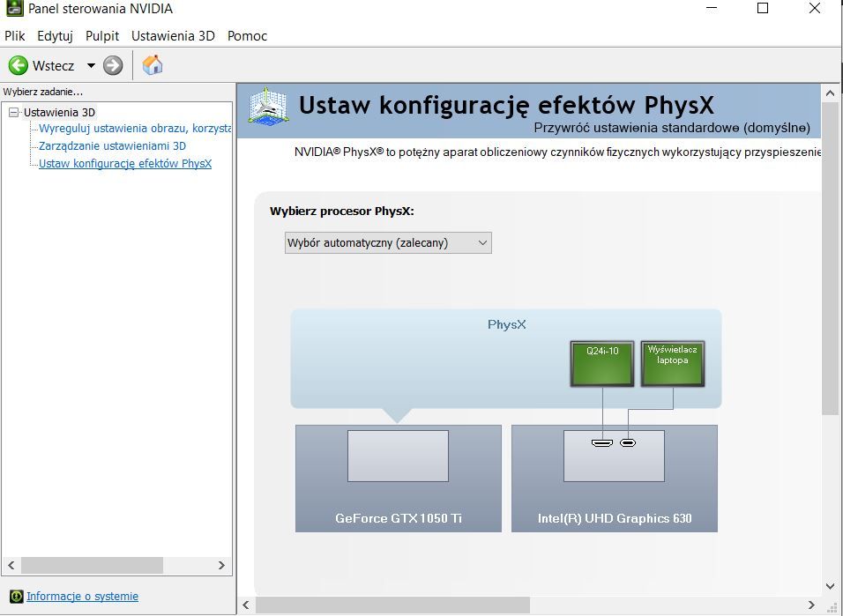Click the HDMI port connector icon
843x616 pixels.
tap(602, 443)
